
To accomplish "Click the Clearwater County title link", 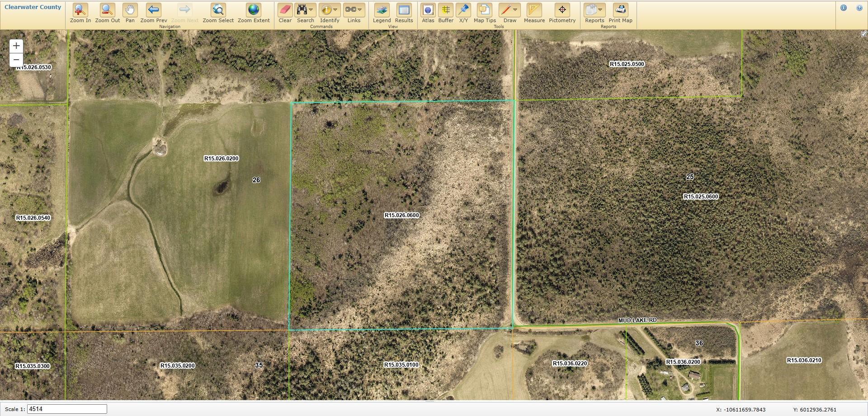I will [33, 7].
